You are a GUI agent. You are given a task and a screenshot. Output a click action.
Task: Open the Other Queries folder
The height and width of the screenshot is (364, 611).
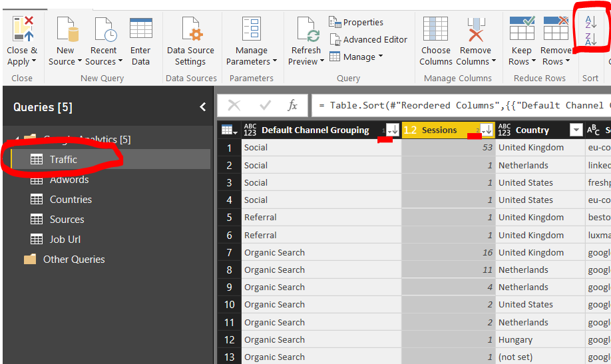65,260
